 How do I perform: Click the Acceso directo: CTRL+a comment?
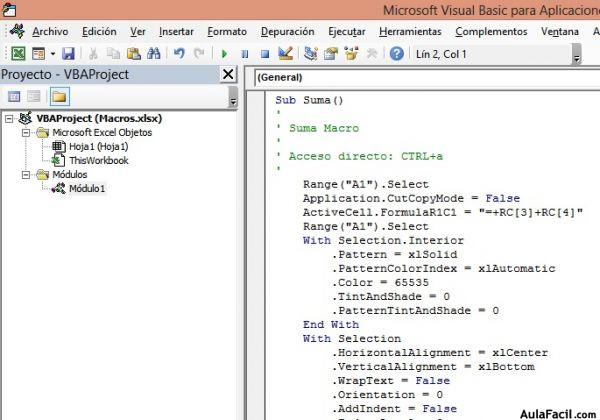pyautogui.click(x=366, y=156)
